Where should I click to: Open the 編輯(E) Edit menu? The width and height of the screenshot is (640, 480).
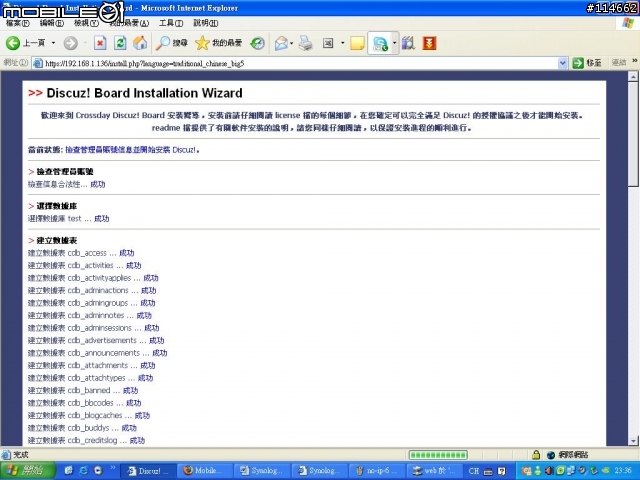click(51, 23)
